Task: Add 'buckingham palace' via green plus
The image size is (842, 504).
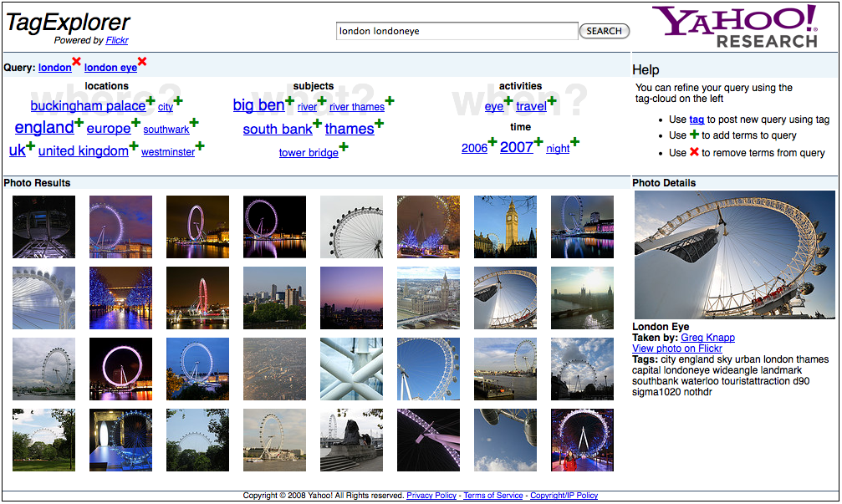Action: coord(151,100)
